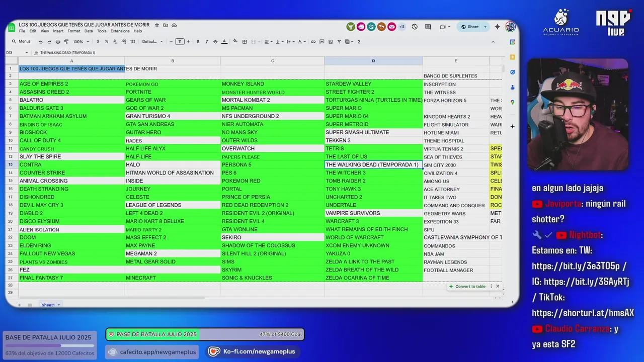644x362 pixels.
Task: Open Google Calendar side panel
Action: tap(512, 42)
